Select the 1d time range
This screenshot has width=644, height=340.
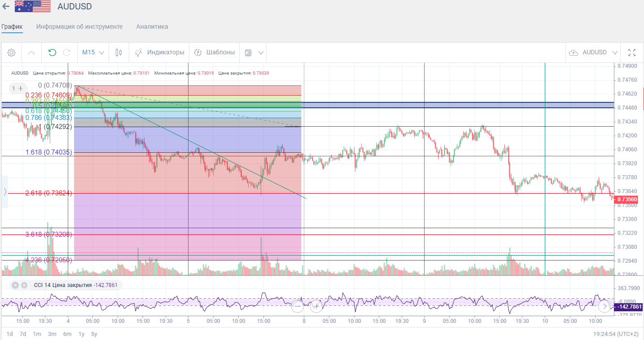click(x=9, y=334)
